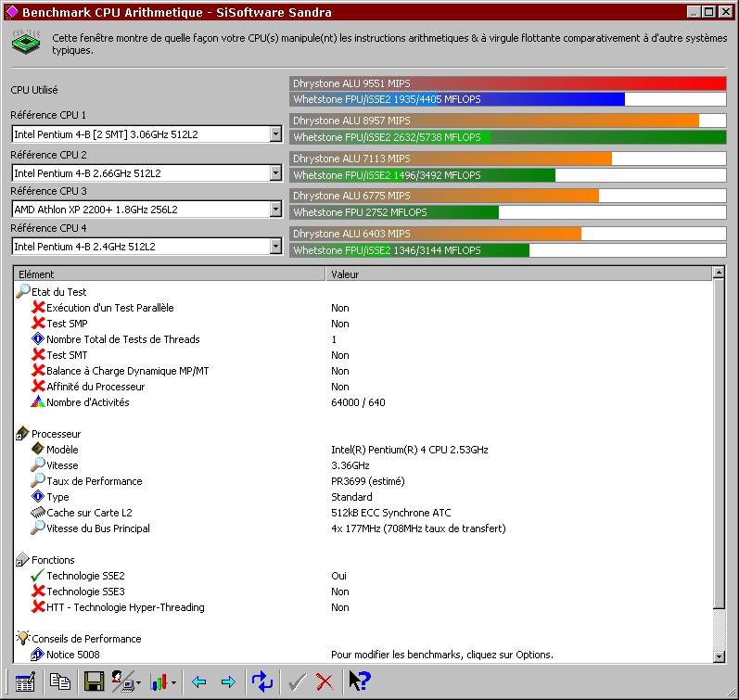Open the Référence CPU 4 dropdown arrow
The height and width of the screenshot is (700, 739).
[275, 246]
